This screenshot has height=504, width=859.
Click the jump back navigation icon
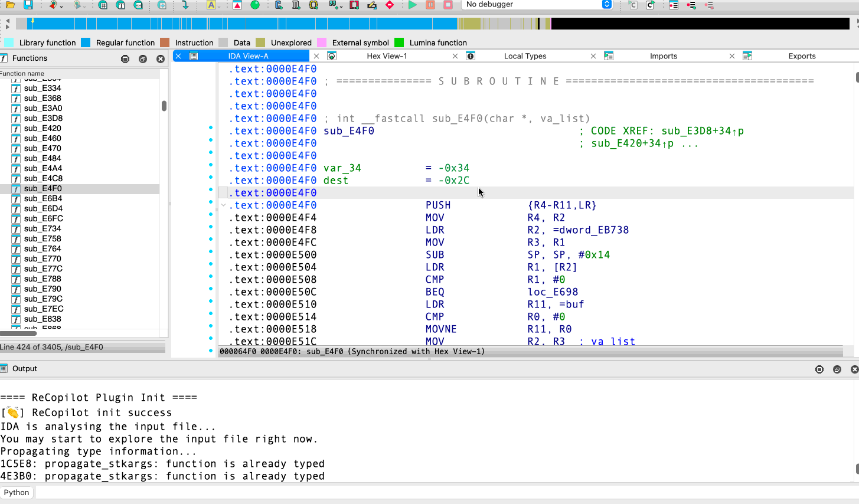tap(53, 5)
